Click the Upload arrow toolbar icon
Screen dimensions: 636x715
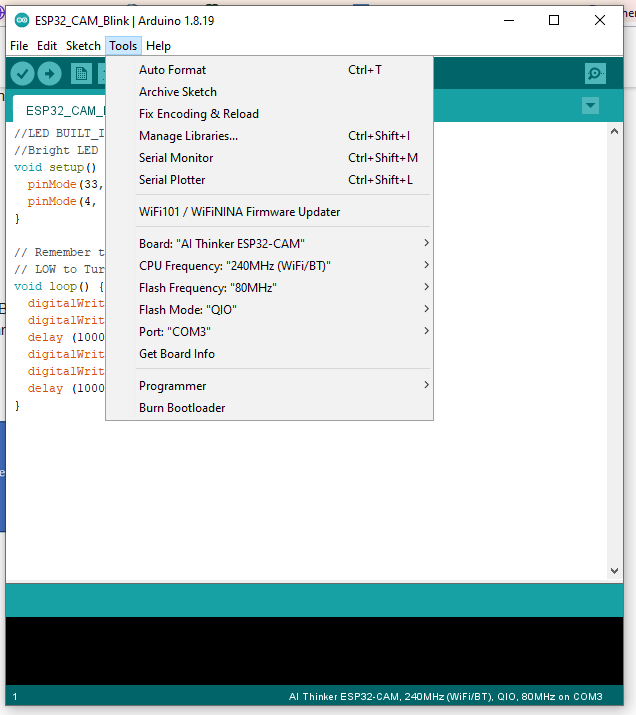click(50, 73)
